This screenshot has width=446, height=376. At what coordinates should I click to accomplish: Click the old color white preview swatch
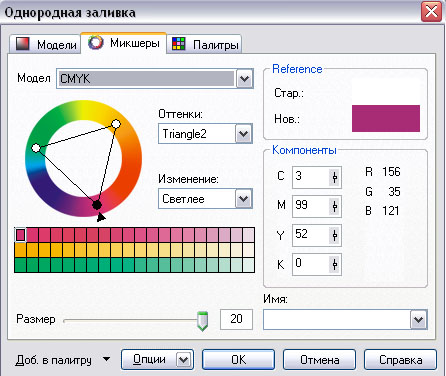coord(386,92)
